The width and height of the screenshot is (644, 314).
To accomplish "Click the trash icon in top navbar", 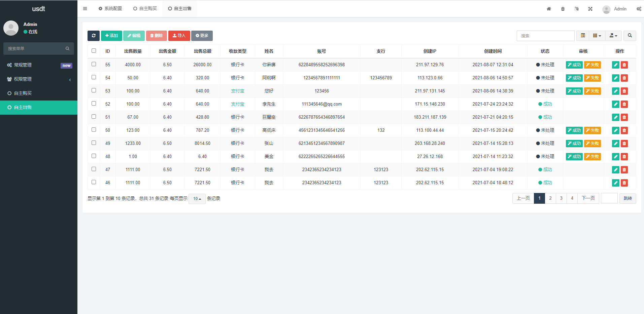I will click(563, 9).
